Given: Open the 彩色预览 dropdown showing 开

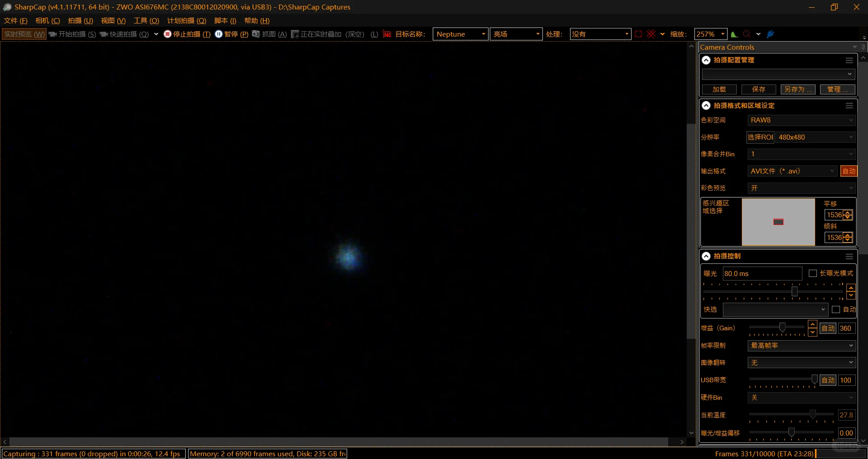Looking at the screenshot, I should 802,188.
